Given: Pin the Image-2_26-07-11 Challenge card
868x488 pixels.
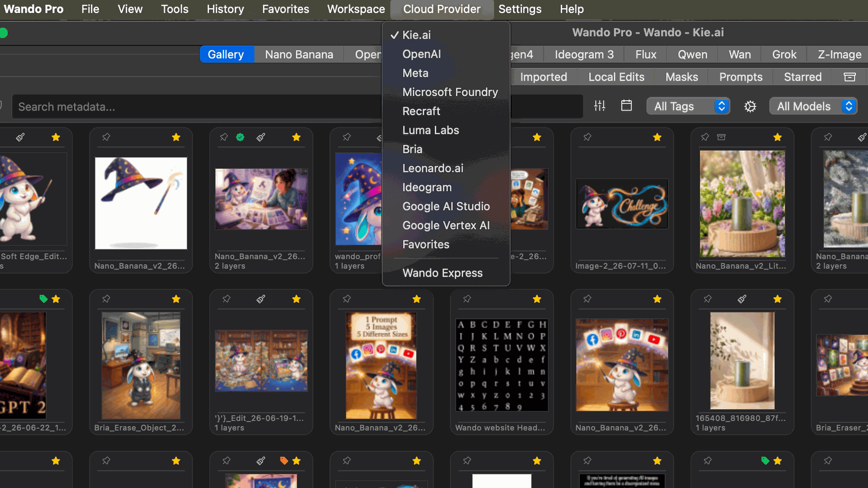Looking at the screenshot, I should (588, 137).
